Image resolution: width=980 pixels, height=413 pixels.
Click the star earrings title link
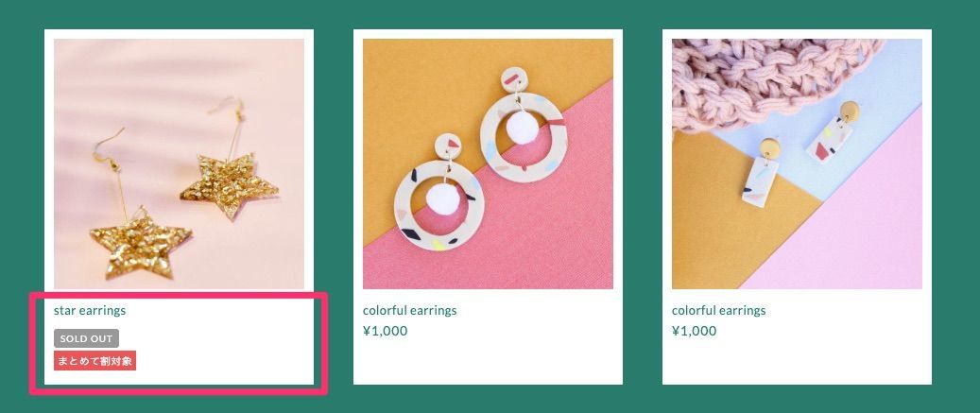click(x=90, y=310)
